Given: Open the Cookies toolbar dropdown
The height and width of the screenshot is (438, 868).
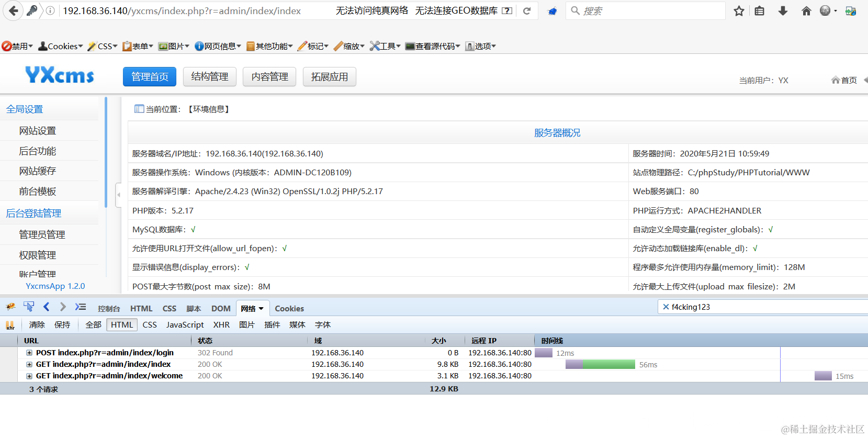Looking at the screenshot, I should (x=61, y=46).
